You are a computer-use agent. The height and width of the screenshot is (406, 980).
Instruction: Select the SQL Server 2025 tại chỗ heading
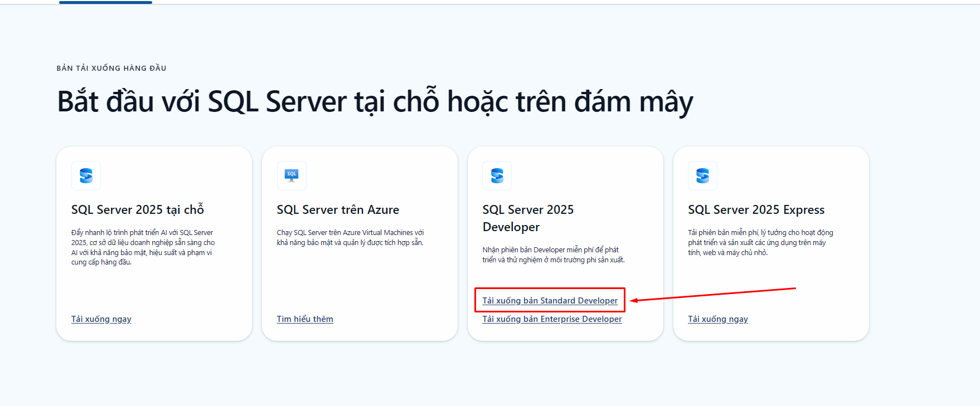coord(138,209)
